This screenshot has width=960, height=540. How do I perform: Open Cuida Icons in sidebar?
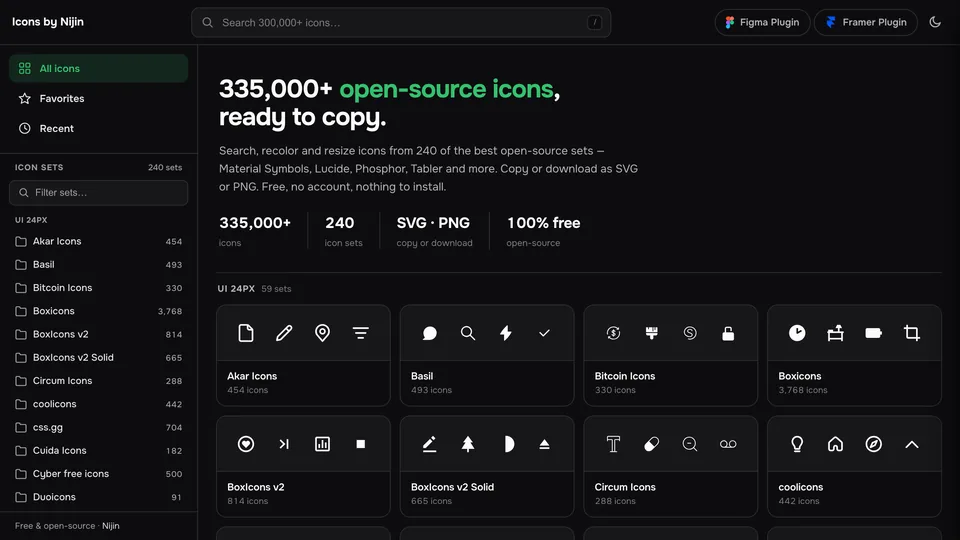[99, 451]
